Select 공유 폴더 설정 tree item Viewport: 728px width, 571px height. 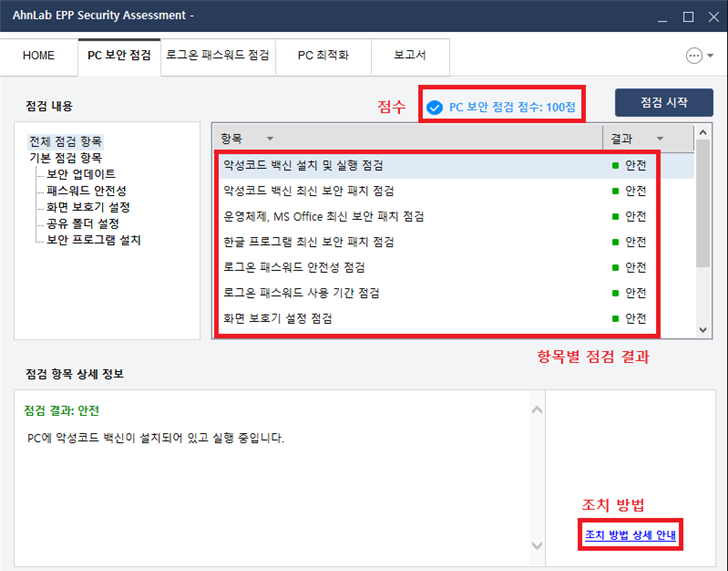pyautogui.click(x=81, y=223)
